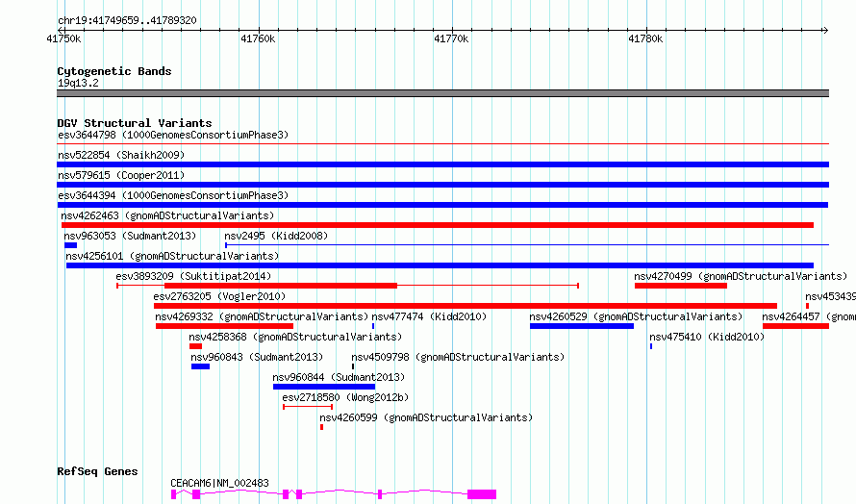Open the esv2763205 (Vogler2010) label
Viewport: 856px width, 504px height.
tap(219, 296)
